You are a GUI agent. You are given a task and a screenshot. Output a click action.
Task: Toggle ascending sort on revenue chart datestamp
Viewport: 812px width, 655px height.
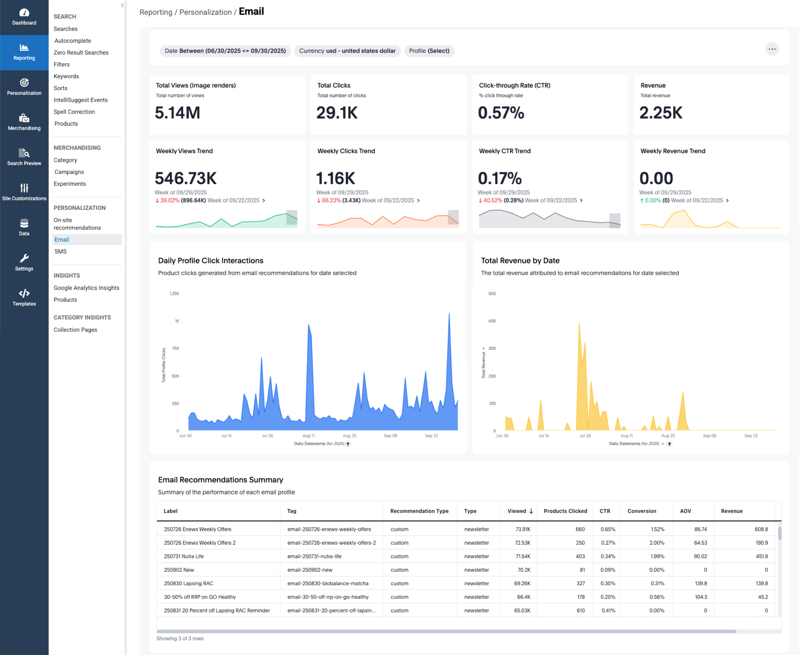pyautogui.click(x=670, y=444)
